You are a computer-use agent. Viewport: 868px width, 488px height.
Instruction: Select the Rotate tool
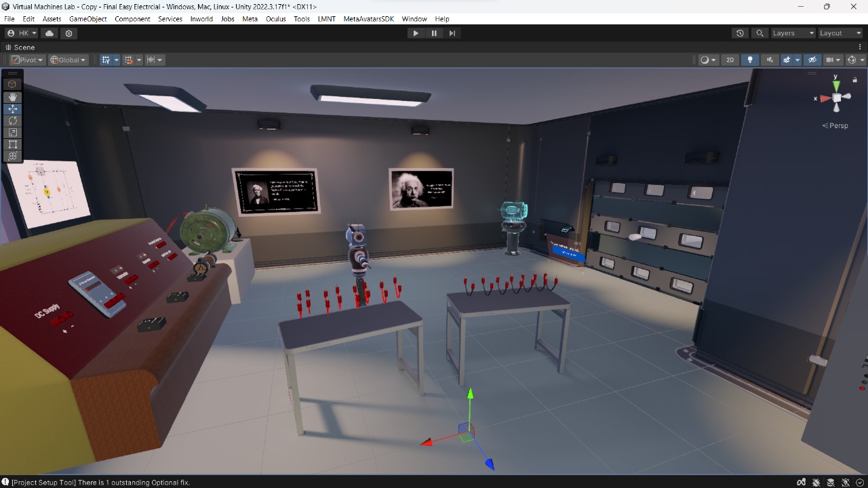(x=12, y=121)
